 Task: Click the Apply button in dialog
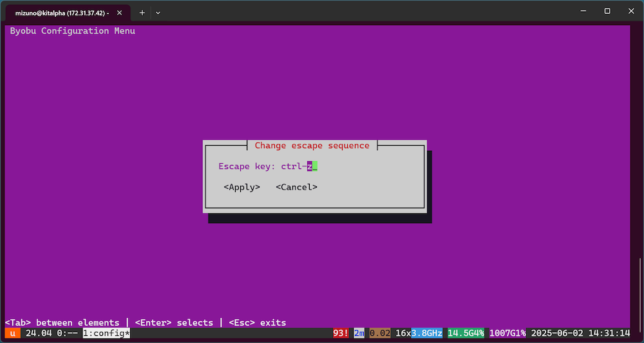point(242,187)
